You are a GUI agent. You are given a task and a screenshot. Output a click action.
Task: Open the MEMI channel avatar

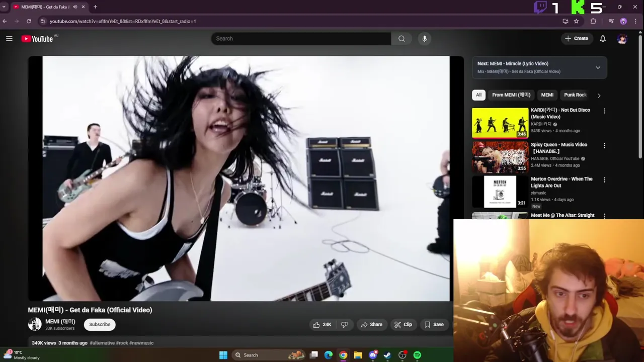coord(35,324)
